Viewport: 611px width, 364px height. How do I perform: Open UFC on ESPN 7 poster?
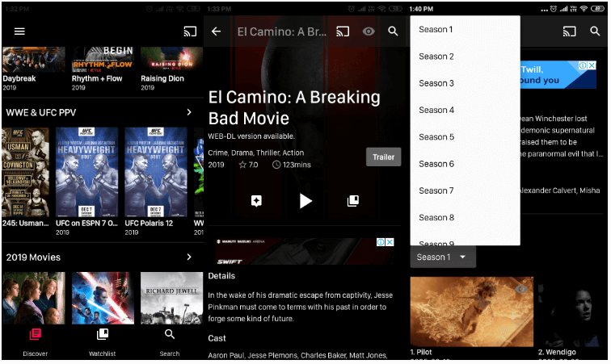tap(86, 172)
